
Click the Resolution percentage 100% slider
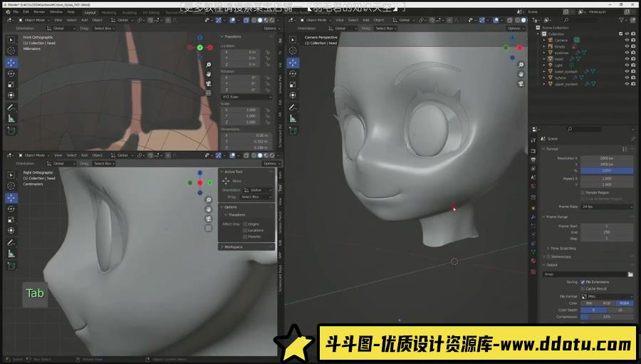point(607,170)
